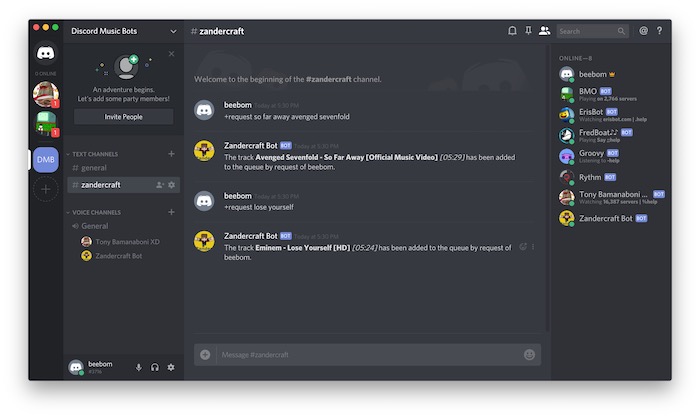Select Tony Bamanaboni XD in voice channel

(121, 242)
